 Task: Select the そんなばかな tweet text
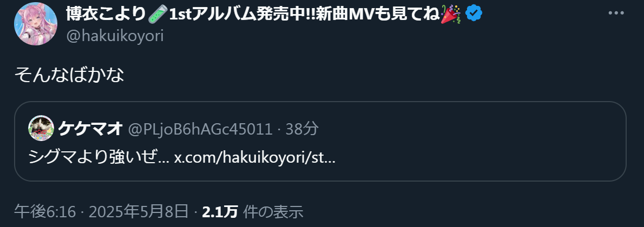coord(69,75)
